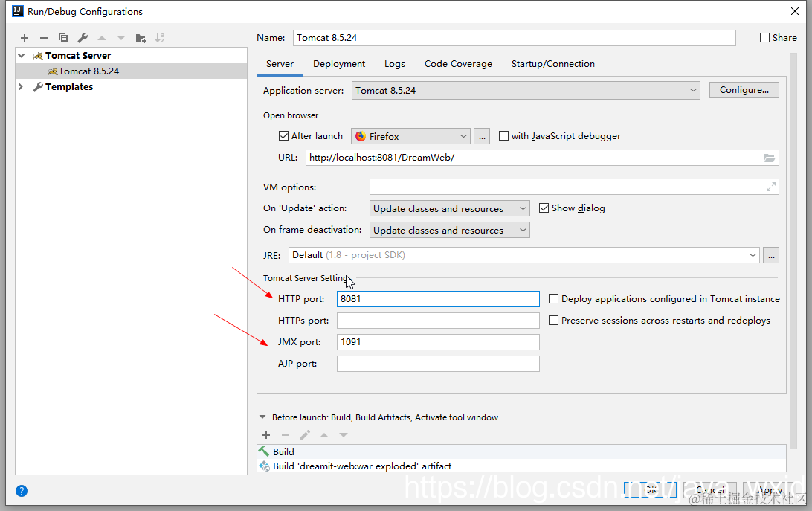
Task: Open JRE dropdown
Action: [x=524, y=255]
